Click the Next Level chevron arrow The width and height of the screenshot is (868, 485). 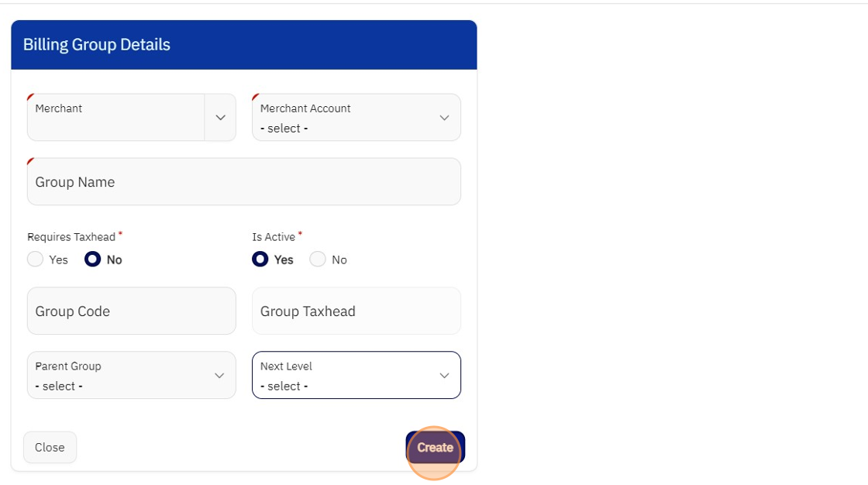444,376
